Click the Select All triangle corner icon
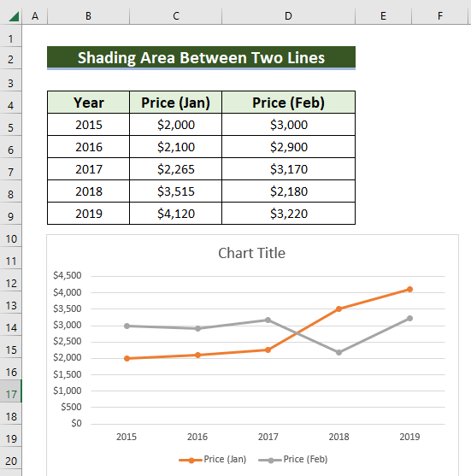 click(x=14, y=16)
